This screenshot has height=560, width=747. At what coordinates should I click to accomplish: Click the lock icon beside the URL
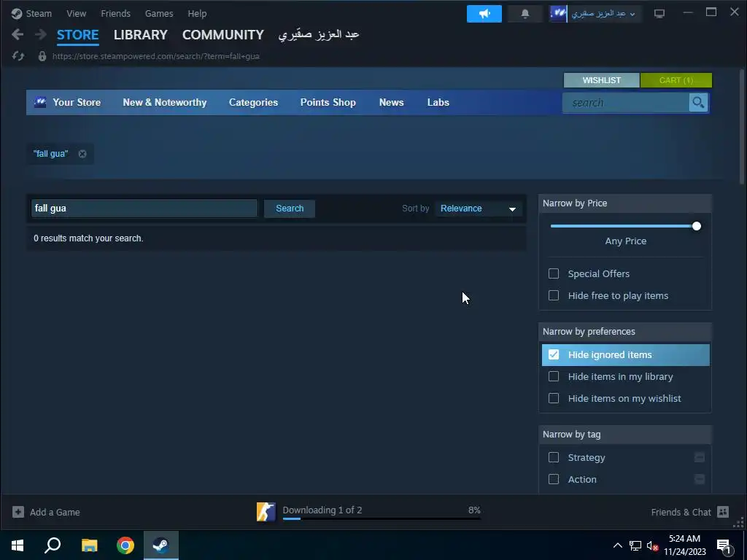click(x=42, y=56)
